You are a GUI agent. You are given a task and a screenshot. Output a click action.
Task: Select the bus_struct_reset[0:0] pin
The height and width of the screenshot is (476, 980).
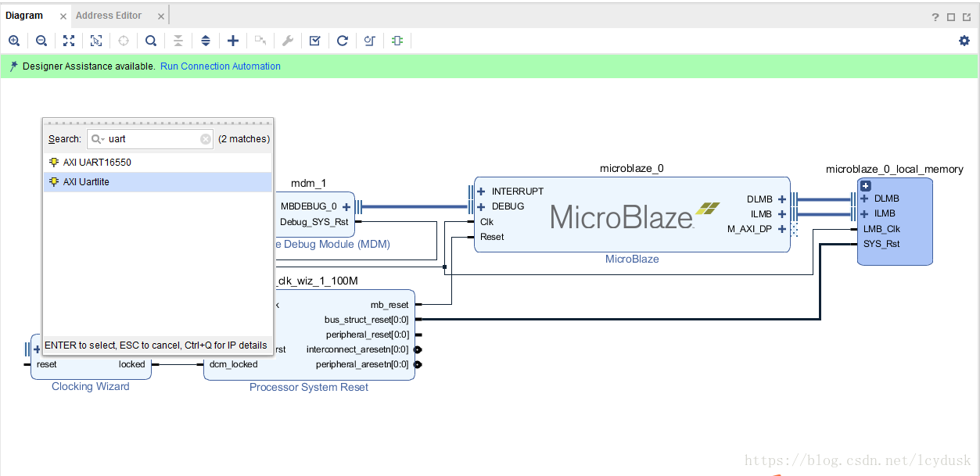[367, 320]
